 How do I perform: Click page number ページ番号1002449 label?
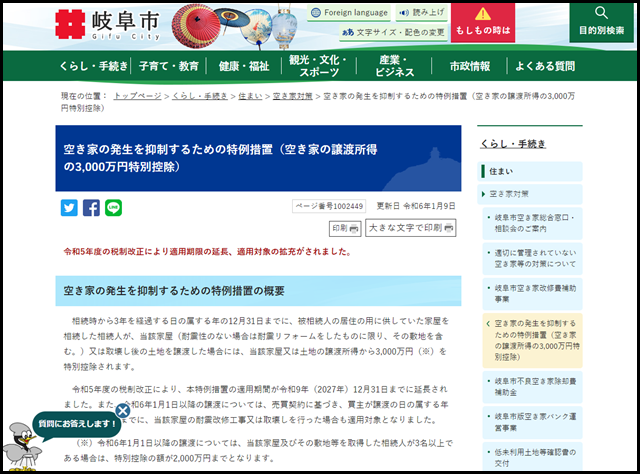[x=329, y=206]
